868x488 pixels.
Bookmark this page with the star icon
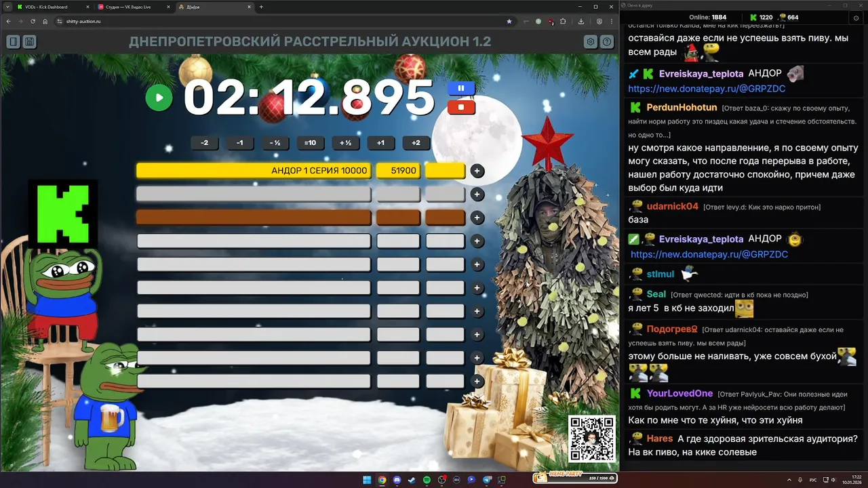tap(509, 21)
